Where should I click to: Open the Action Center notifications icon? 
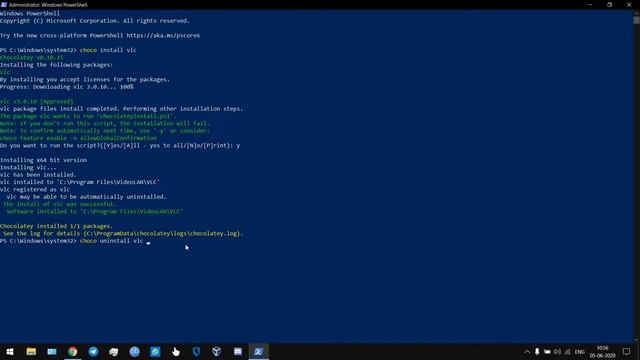pyautogui.click(x=627, y=351)
